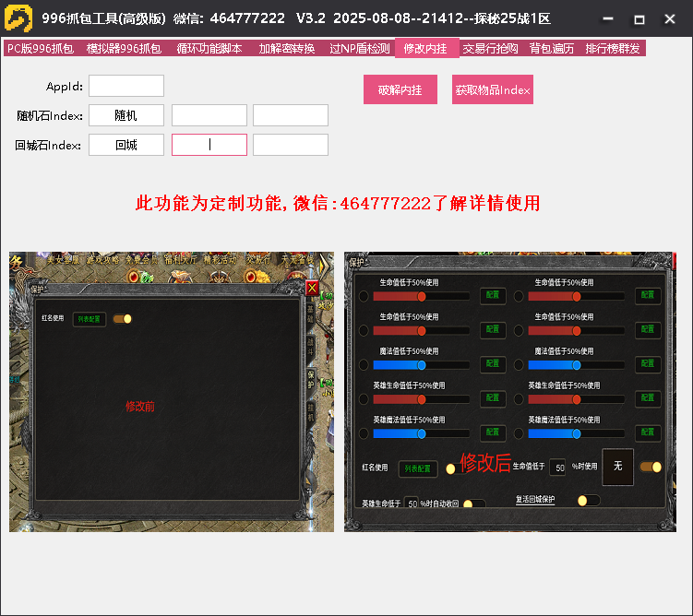Switch to the 交易行抢购 tab
Image resolution: width=693 pixels, height=616 pixels.
[x=491, y=48]
